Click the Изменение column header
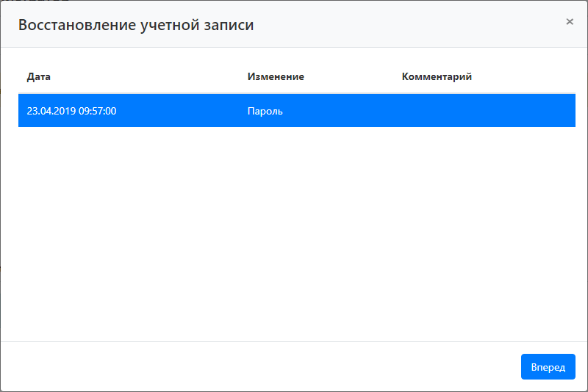The height and width of the screenshot is (392, 588). [x=276, y=76]
